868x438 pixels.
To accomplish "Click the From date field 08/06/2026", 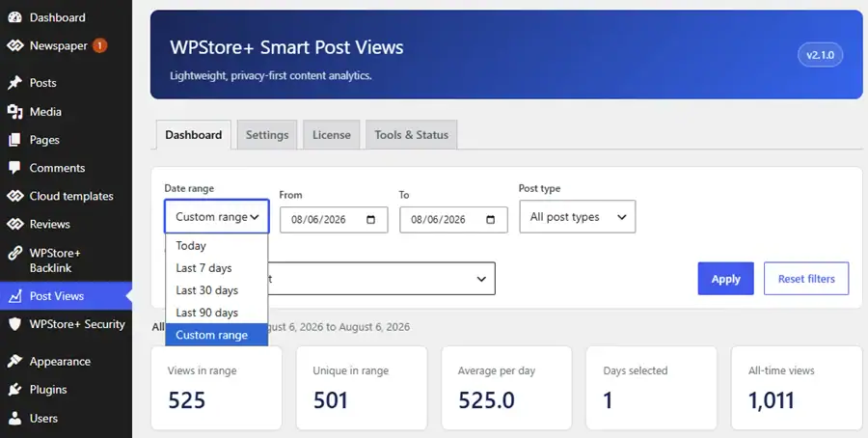I will click(x=334, y=220).
